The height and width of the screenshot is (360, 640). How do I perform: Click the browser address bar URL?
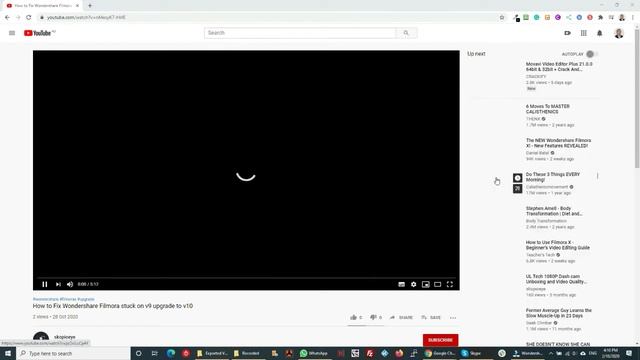tap(86, 18)
